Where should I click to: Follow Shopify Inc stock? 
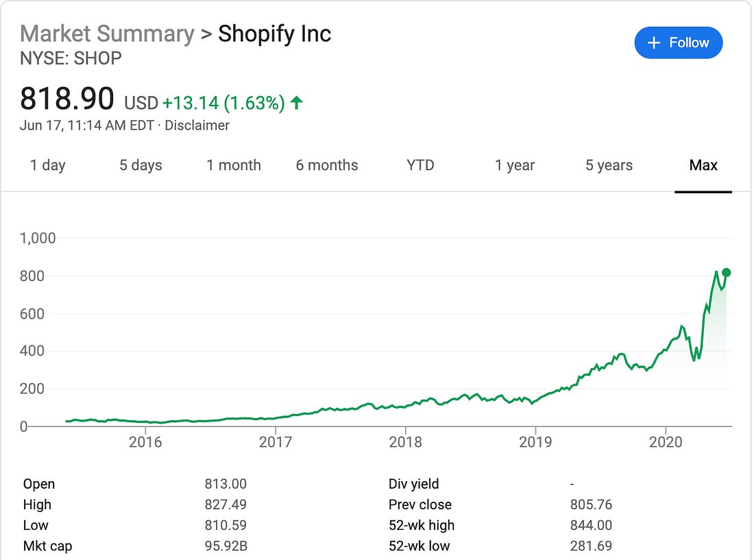point(678,42)
